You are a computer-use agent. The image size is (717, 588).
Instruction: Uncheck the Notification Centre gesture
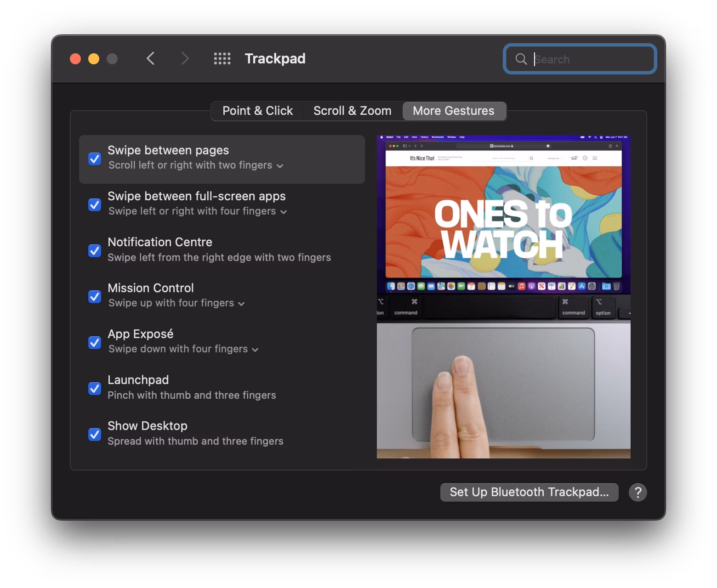point(95,251)
